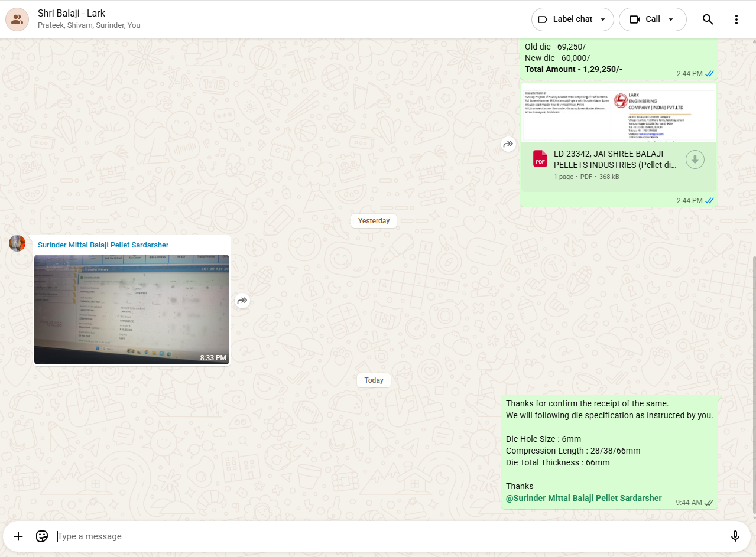Expand the Call dropdown arrow

click(x=670, y=19)
